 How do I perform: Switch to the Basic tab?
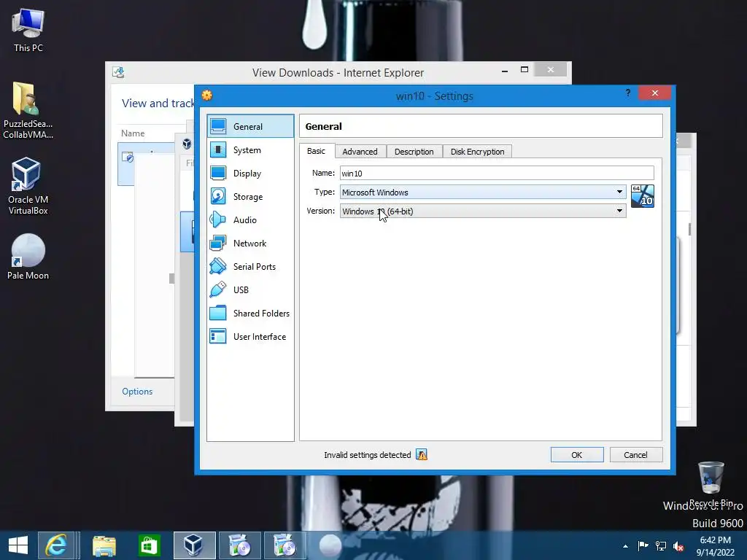(x=317, y=151)
